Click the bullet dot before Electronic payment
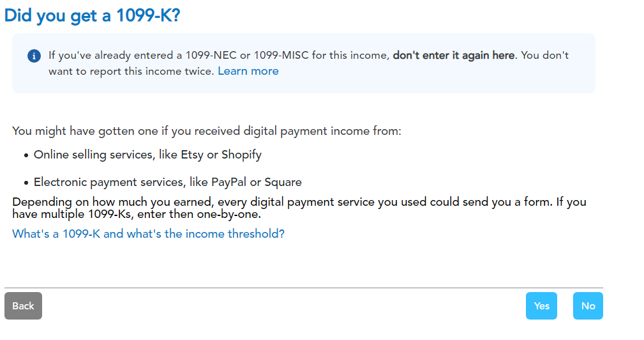This screenshot has height=340, width=644. [26, 183]
